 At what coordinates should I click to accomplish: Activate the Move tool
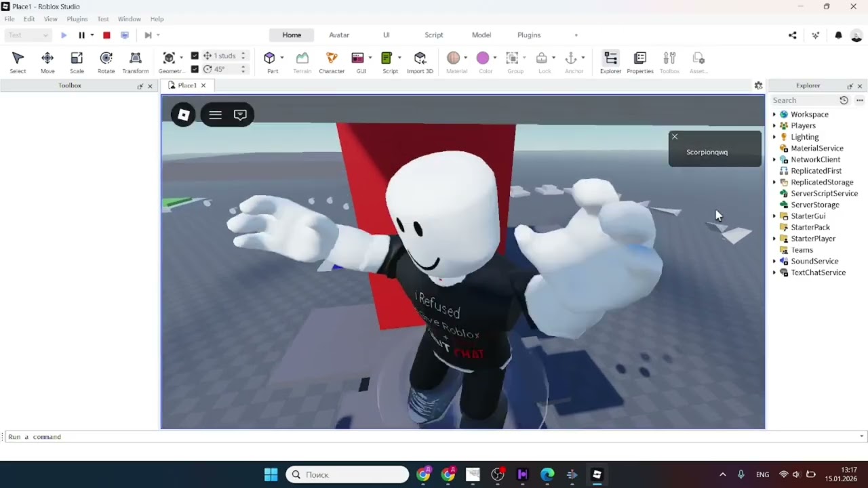point(47,62)
